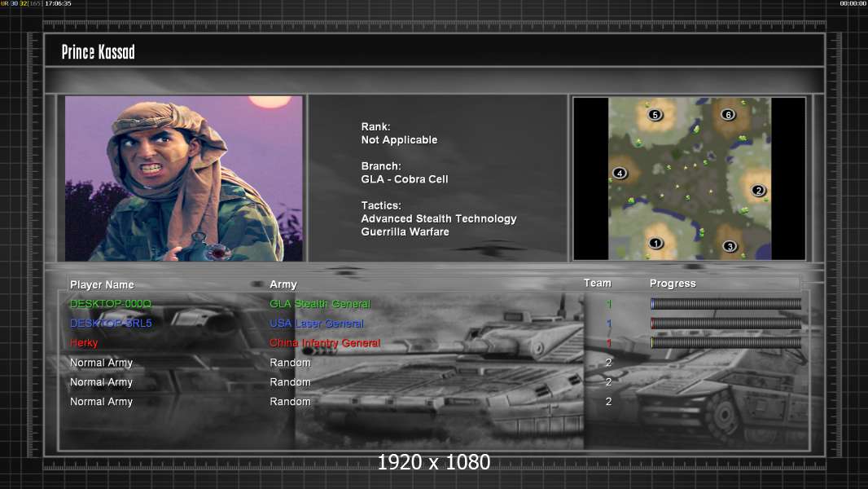Click the 00:00:00 timer readout
The image size is (868, 489).
click(853, 3)
